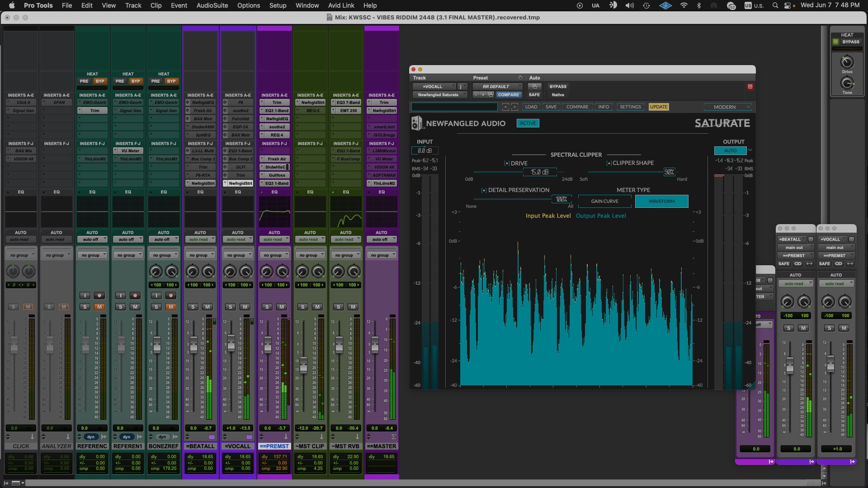Toggle the CLIPPER SHAPE enable checkbox
This screenshot has height=488, width=868.
(x=609, y=163)
